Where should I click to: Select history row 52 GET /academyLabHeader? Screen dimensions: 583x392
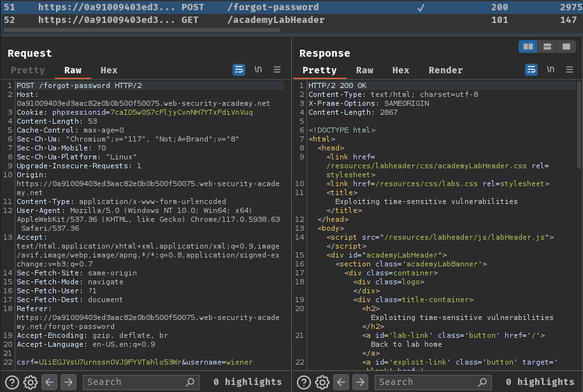point(292,20)
